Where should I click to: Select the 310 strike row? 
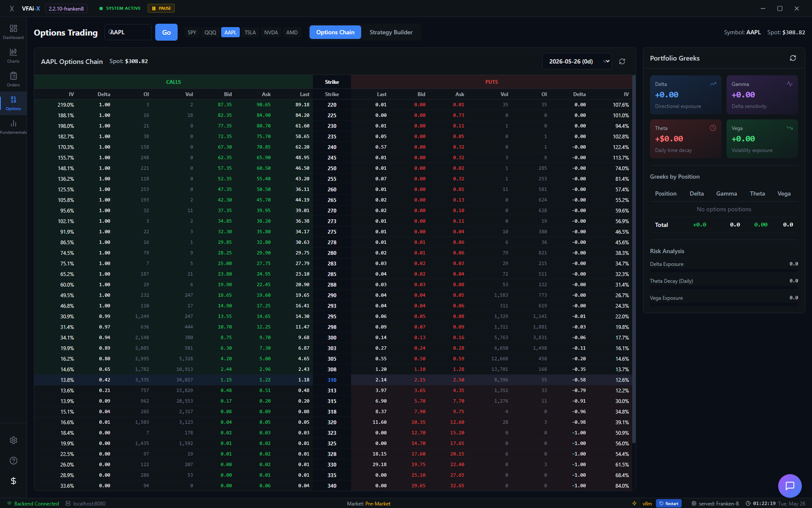point(333,380)
